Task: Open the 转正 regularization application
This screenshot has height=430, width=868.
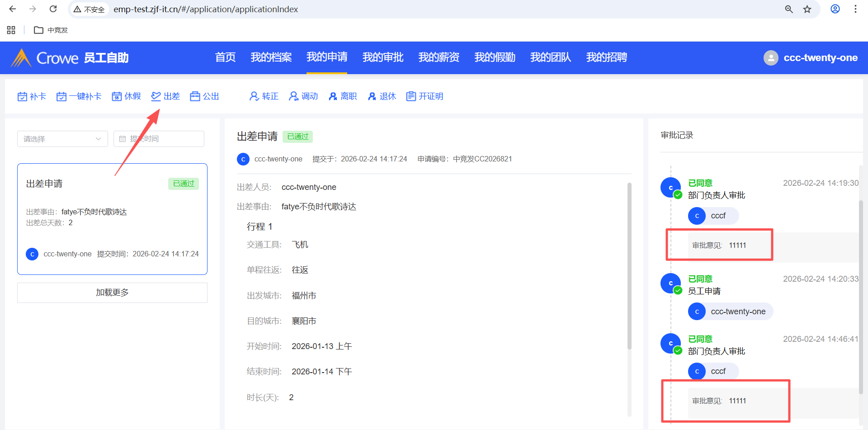Action: [x=264, y=96]
